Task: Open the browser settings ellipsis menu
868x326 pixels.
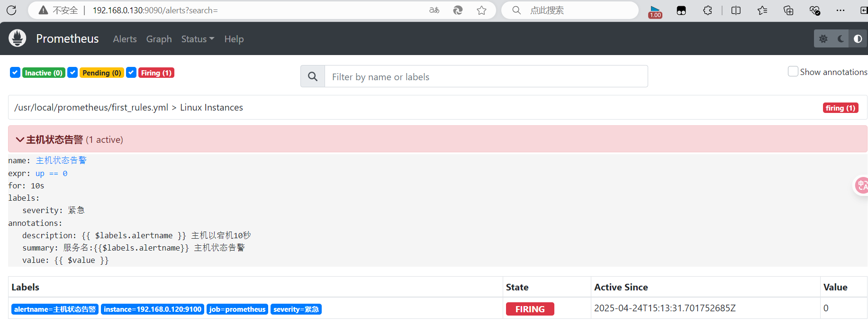Action: pyautogui.click(x=841, y=10)
